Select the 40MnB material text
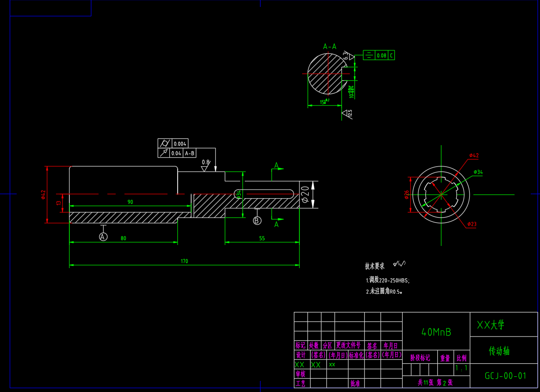 tap(436, 332)
